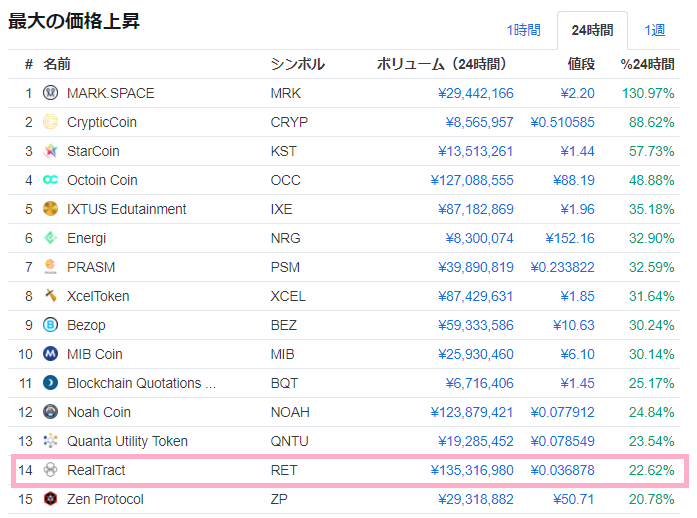697x518 pixels.
Task: Click Blockchain Quotations price ¥1.45
Action: (x=578, y=383)
